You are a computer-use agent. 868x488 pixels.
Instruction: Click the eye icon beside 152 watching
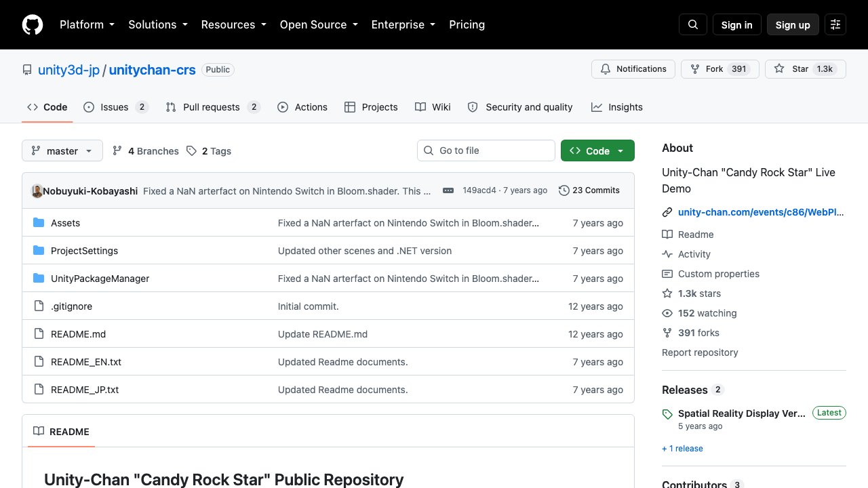pos(667,313)
